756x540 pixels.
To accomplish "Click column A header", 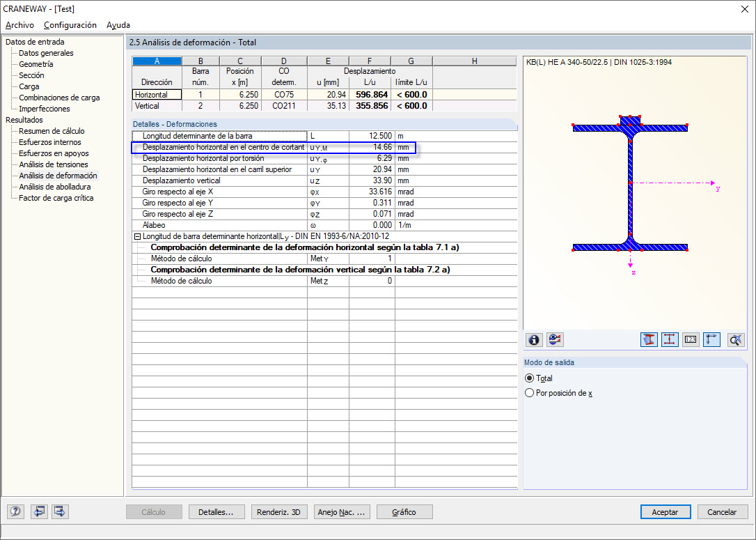I will [157, 61].
